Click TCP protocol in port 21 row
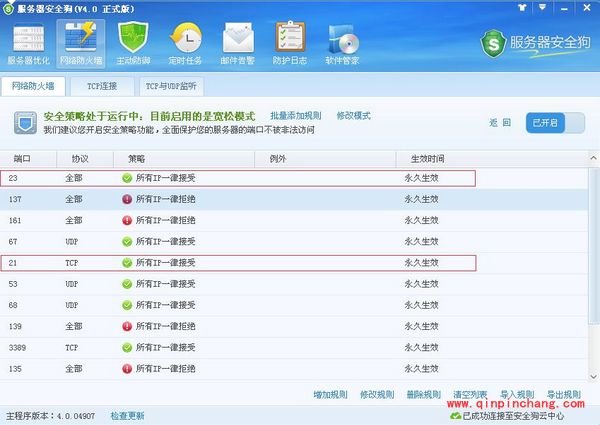This screenshot has height=425, width=600. coord(72,263)
